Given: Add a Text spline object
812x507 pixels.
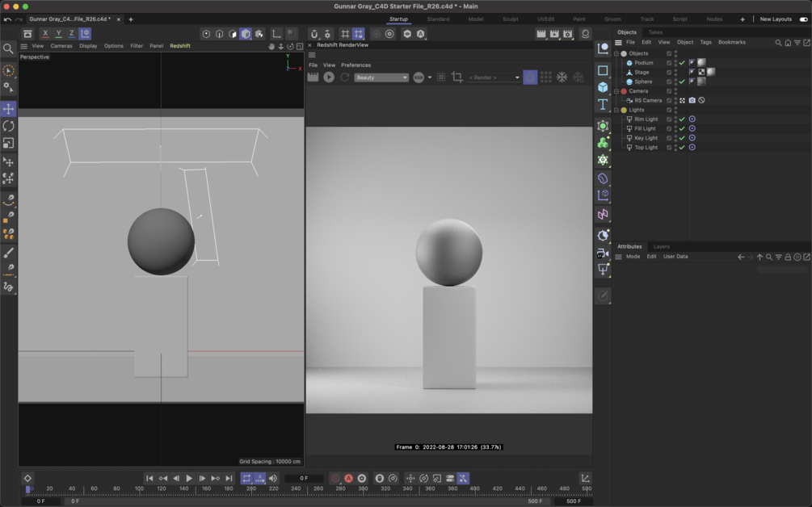Looking at the screenshot, I should tap(603, 105).
